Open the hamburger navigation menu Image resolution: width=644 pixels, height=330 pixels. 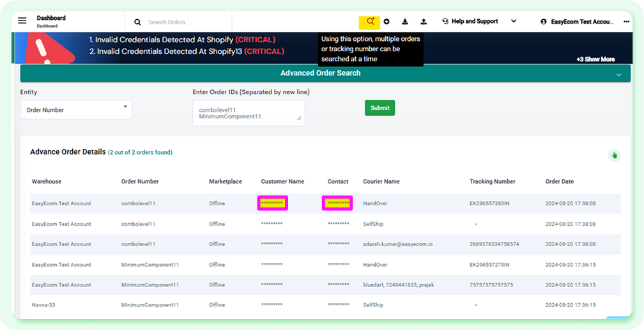point(22,20)
